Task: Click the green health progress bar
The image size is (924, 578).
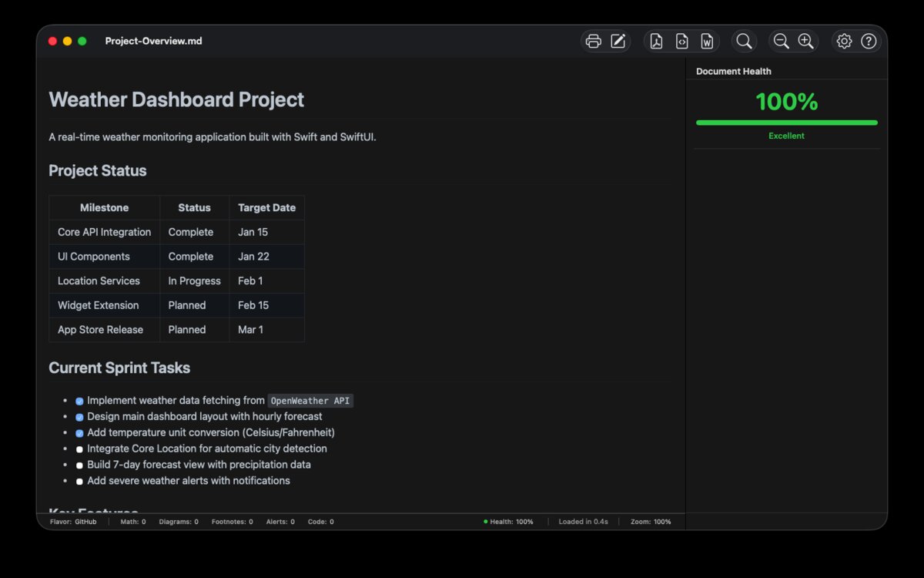Action: (786, 122)
